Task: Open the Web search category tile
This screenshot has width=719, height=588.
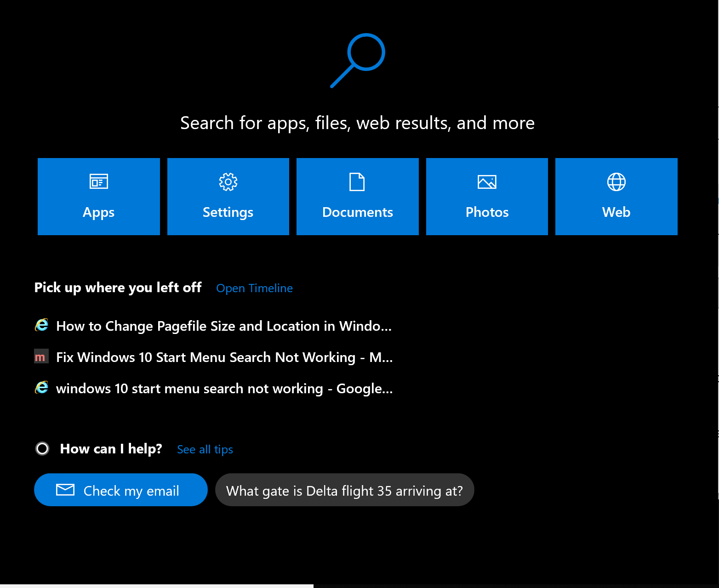Action: click(x=616, y=197)
